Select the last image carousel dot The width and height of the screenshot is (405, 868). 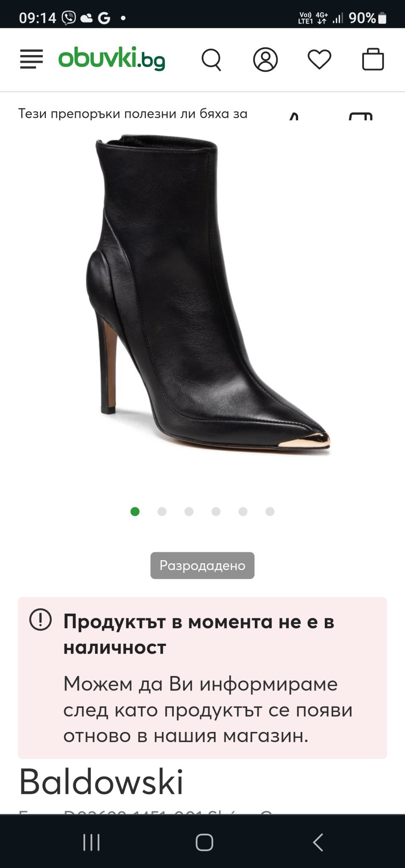pyautogui.click(x=270, y=512)
